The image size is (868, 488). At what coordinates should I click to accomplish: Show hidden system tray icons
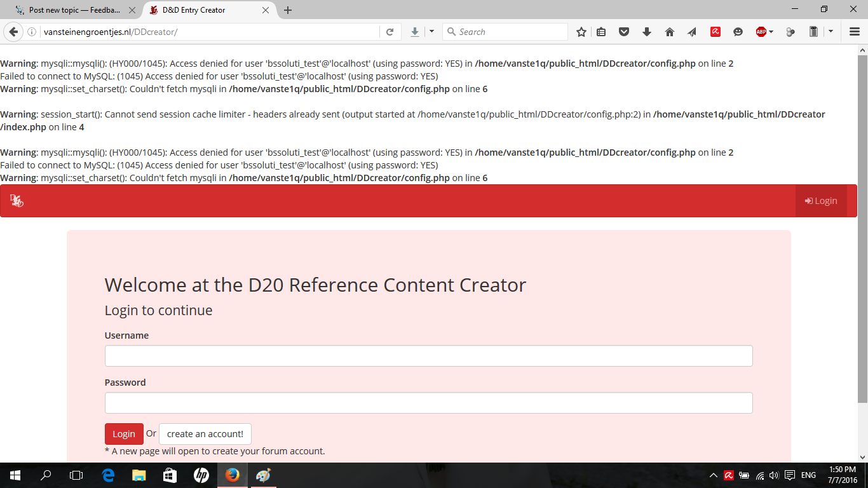(x=713, y=475)
